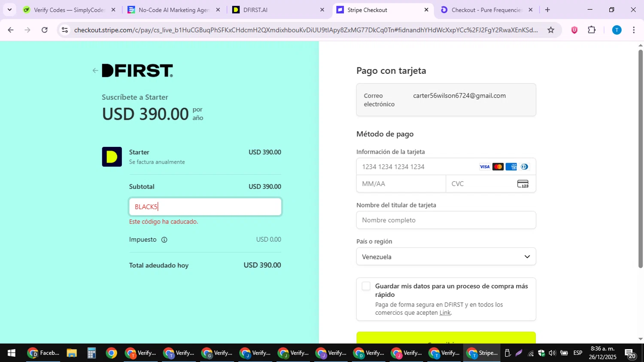Click the Impuesto info icon

(x=164, y=240)
